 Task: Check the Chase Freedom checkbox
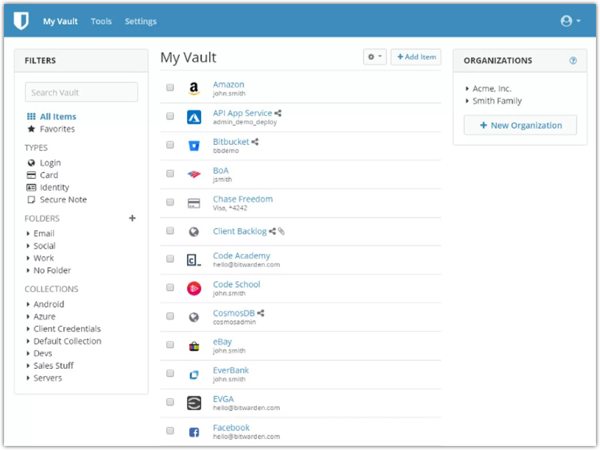(170, 202)
